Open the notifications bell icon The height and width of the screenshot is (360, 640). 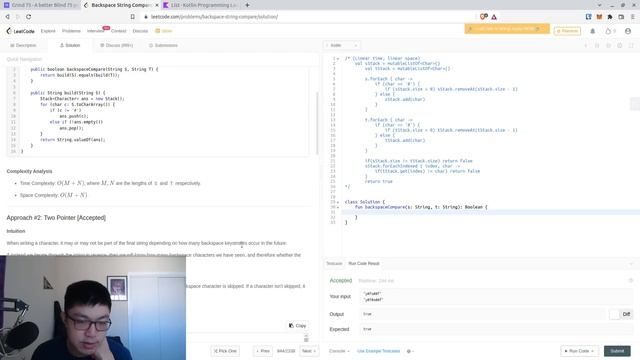coord(593,31)
